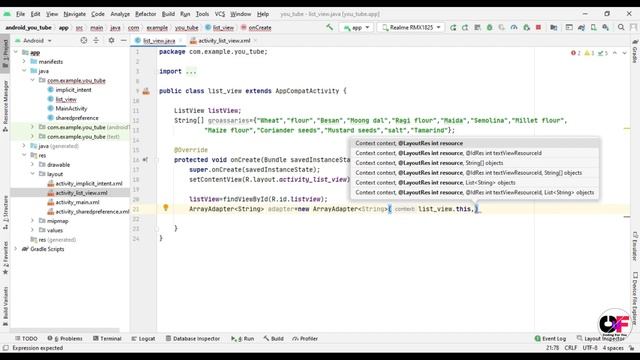Expand the Gradle Scripts node
The height and width of the screenshot is (360, 640).
click(16, 249)
